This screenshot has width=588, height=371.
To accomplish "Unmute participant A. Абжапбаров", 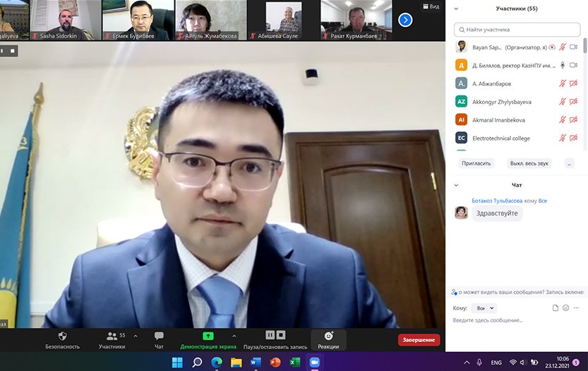I will click(x=563, y=83).
